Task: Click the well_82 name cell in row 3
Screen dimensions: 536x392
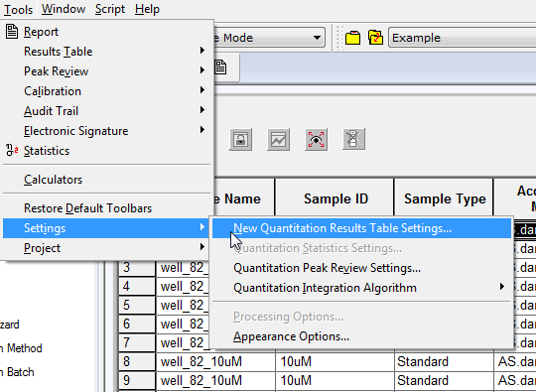Action: pyautogui.click(x=183, y=267)
